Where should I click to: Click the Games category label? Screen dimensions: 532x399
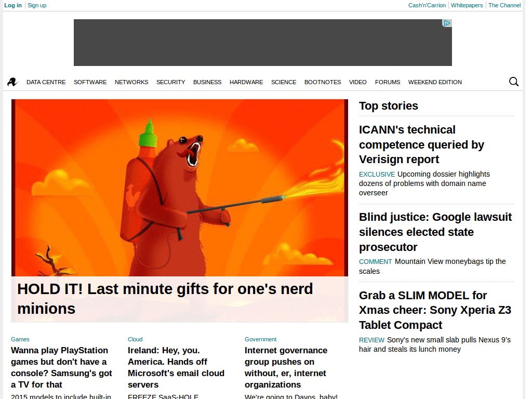pyautogui.click(x=20, y=339)
